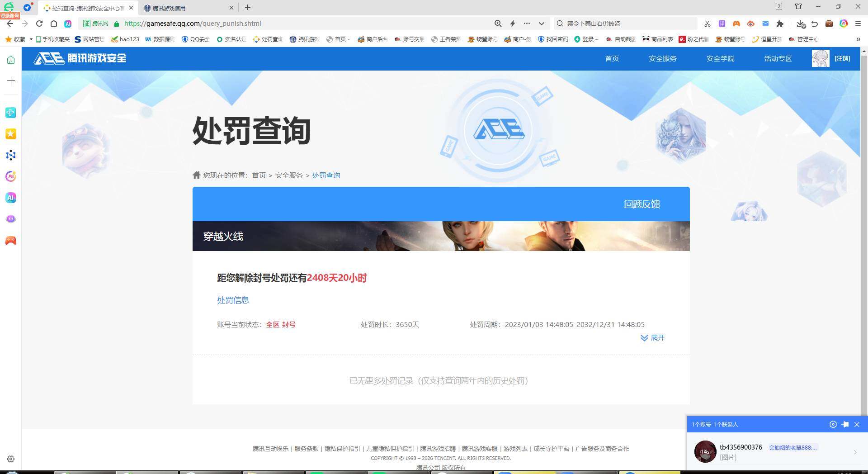Image resolution: width=868 pixels, height=474 pixels.
Task: Open the colorful AI assistant toolbar icon
Action: pos(844,24)
